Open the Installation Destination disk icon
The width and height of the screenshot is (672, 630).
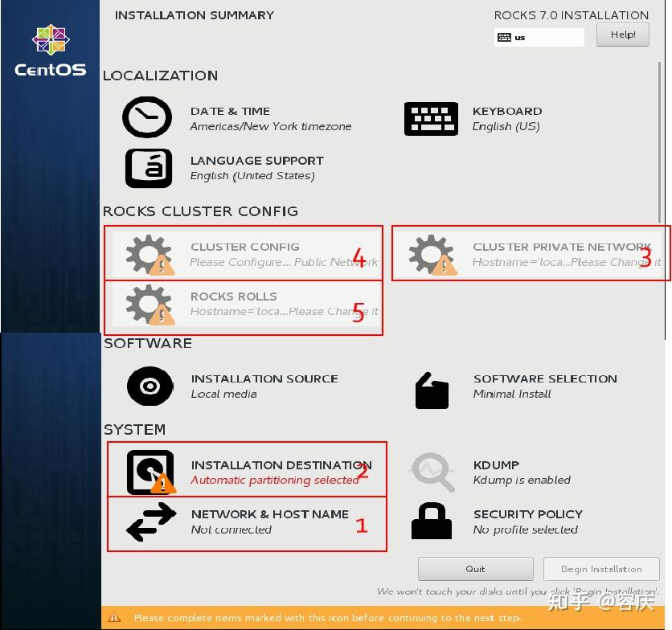[x=151, y=472]
